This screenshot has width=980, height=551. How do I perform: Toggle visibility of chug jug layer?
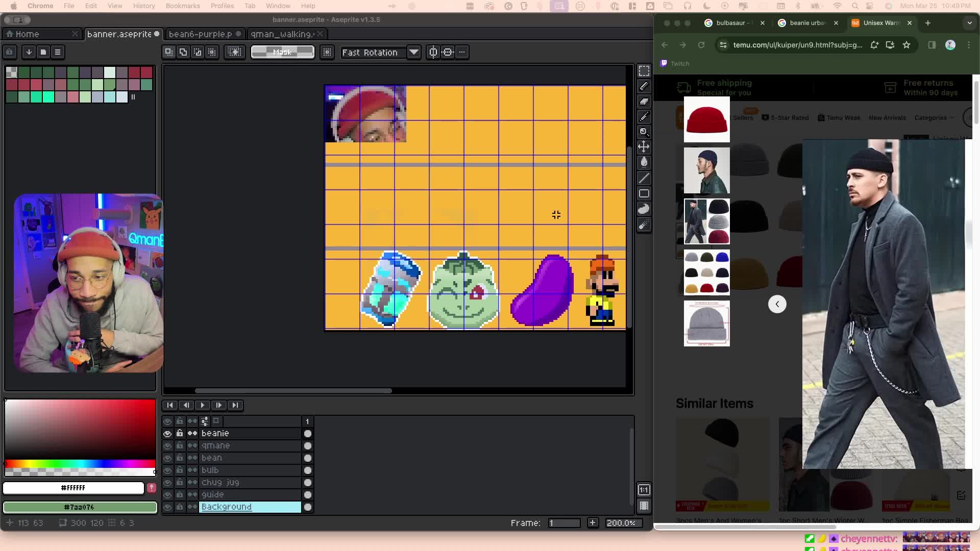pos(167,483)
